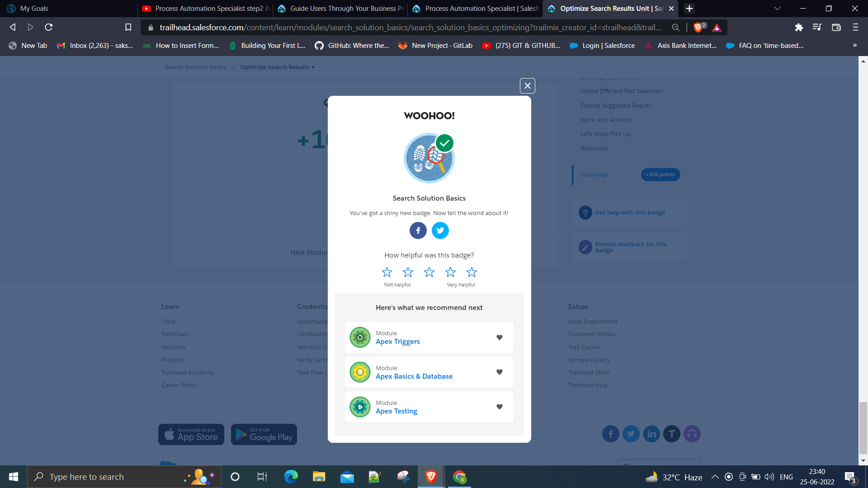Screen dimensions: 868x488
Task: Rate the badge one star
Action: [387, 272]
